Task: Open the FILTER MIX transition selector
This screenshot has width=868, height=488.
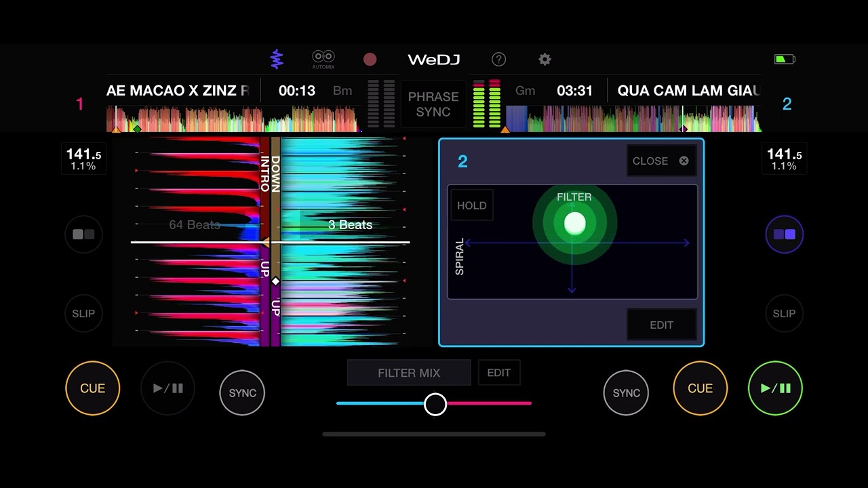Action: (x=409, y=373)
